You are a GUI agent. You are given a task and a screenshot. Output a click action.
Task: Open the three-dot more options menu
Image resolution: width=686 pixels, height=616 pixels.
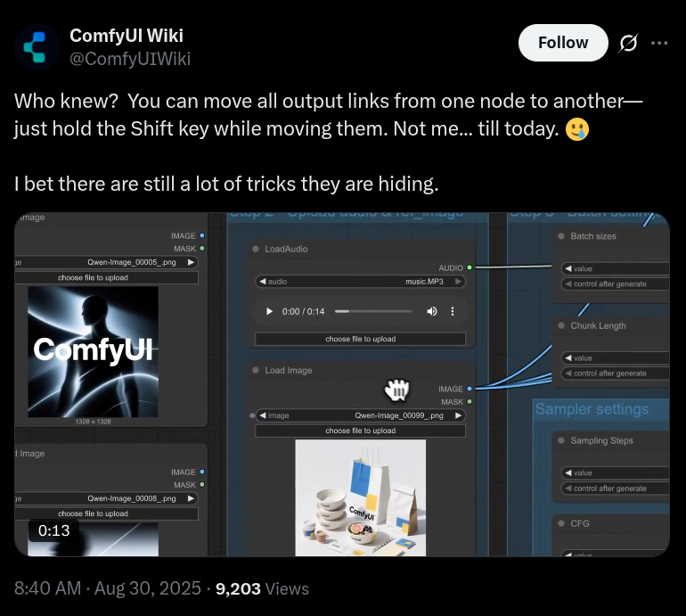pos(659,43)
